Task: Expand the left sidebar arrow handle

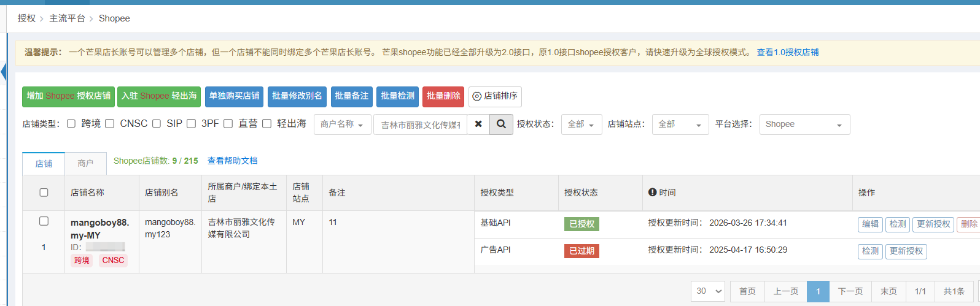Action: point(4,72)
